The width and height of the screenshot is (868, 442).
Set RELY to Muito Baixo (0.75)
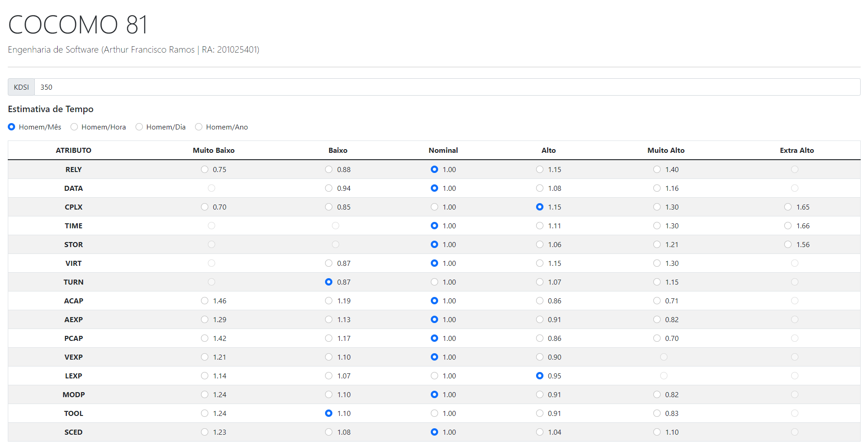point(204,169)
